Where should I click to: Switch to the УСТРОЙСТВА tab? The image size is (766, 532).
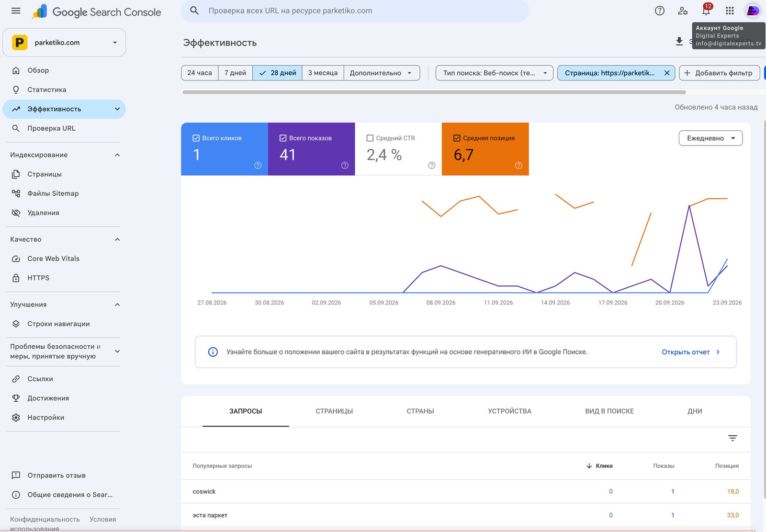509,411
